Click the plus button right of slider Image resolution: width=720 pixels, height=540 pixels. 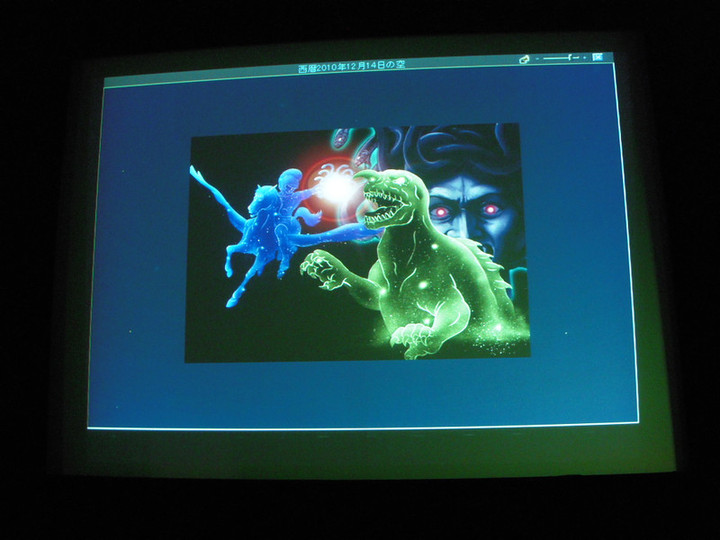[585, 58]
